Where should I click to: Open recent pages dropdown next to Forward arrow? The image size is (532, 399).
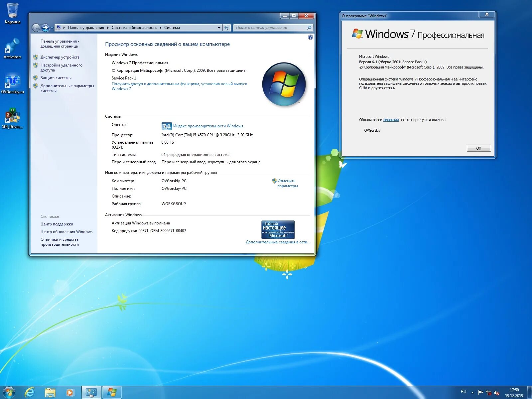(52, 28)
